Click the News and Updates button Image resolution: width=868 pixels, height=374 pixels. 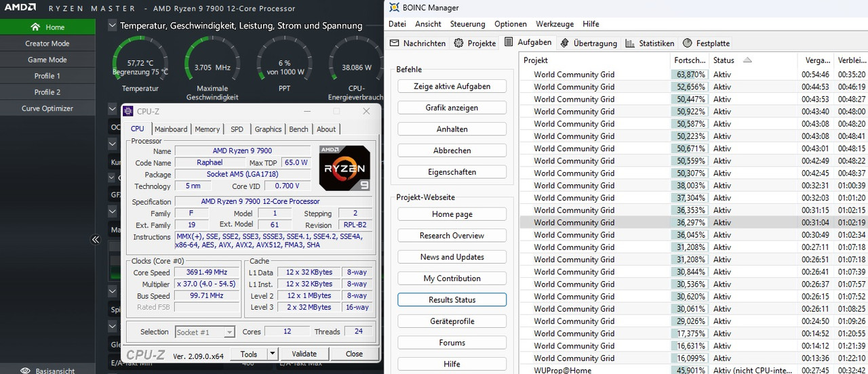[452, 257]
